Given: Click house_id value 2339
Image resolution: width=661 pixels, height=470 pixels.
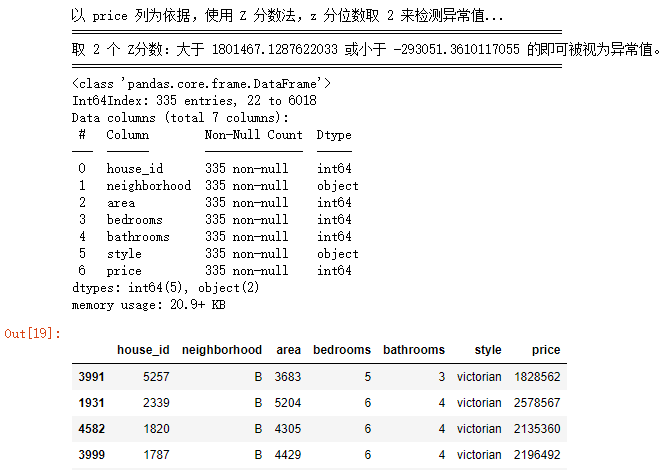Looking at the screenshot, I should coord(156,403).
